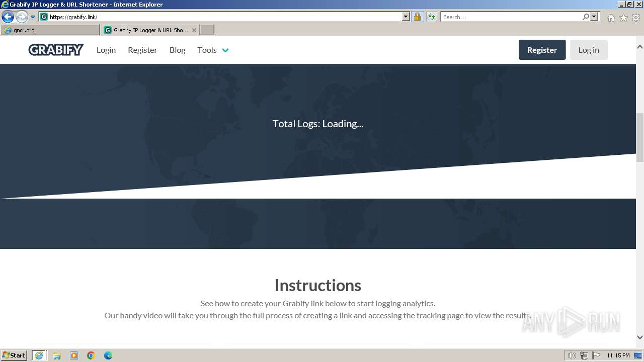
Task: Click the Refresh page icon
Action: (431, 17)
